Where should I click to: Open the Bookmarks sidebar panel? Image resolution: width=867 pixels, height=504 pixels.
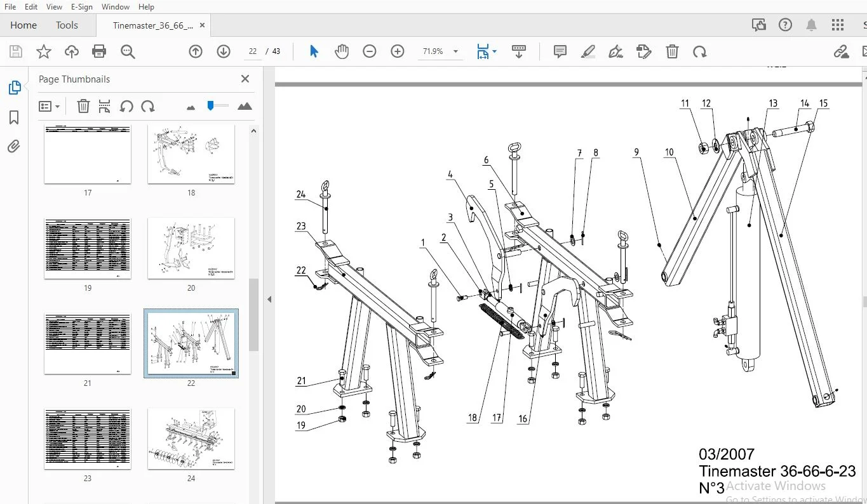(14, 117)
